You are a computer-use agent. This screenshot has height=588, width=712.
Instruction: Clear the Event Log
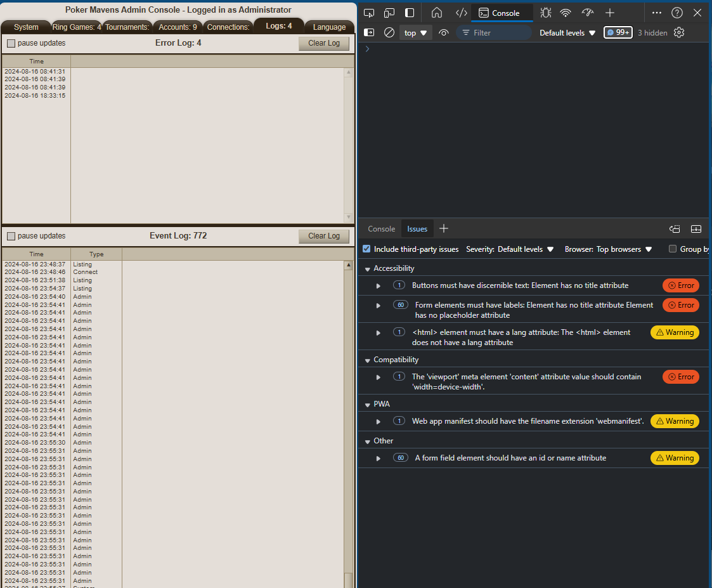click(x=323, y=236)
